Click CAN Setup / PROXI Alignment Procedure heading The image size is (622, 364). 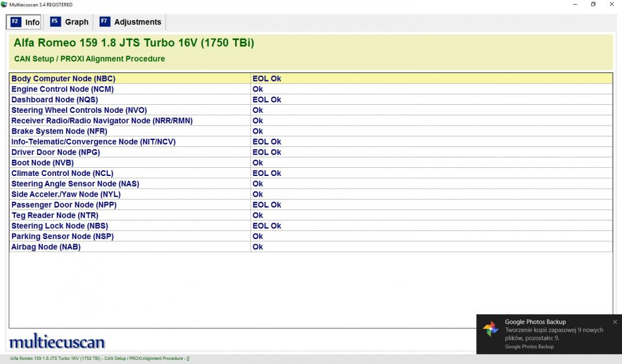click(89, 58)
